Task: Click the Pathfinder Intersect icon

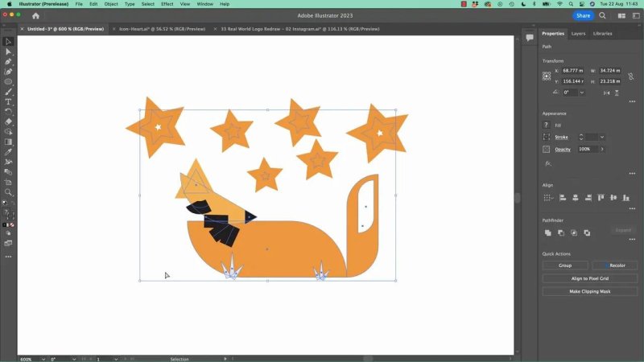Action: [x=574, y=232]
